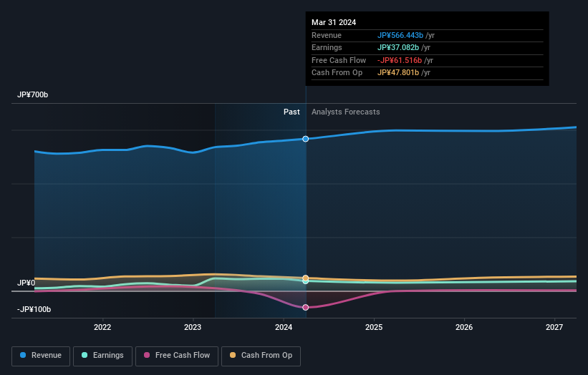
Task: Click the 2027 x-axis label
Action: click(554, 327)
